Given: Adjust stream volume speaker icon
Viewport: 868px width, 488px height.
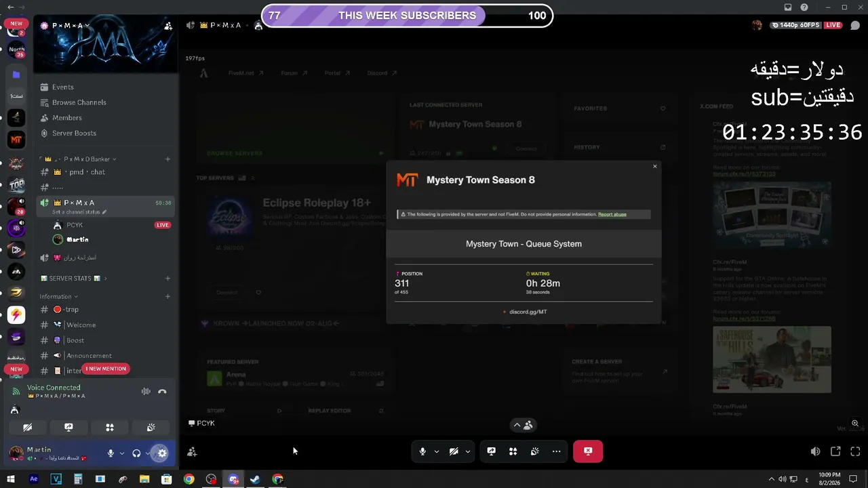Looking at the screenshot, I should [x=815, y=451].
